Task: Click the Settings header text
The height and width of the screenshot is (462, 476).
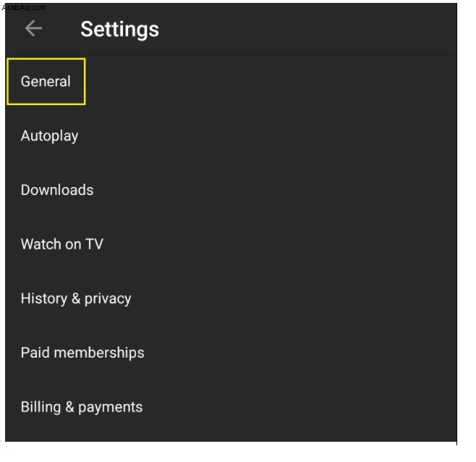Action: click(119, 30)
